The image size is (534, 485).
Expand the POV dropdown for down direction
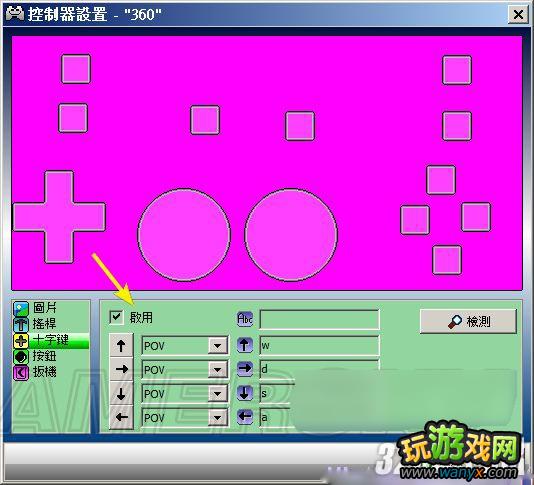[x=218, y=394]
